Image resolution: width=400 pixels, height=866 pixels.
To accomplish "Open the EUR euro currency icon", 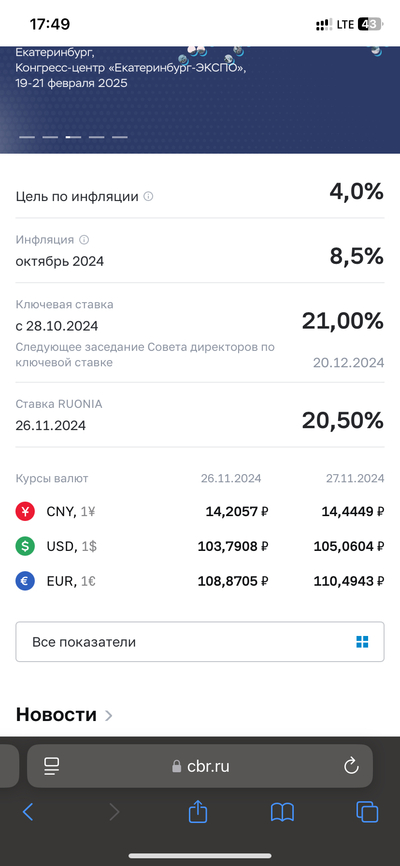I will click(x=25, y=581).
